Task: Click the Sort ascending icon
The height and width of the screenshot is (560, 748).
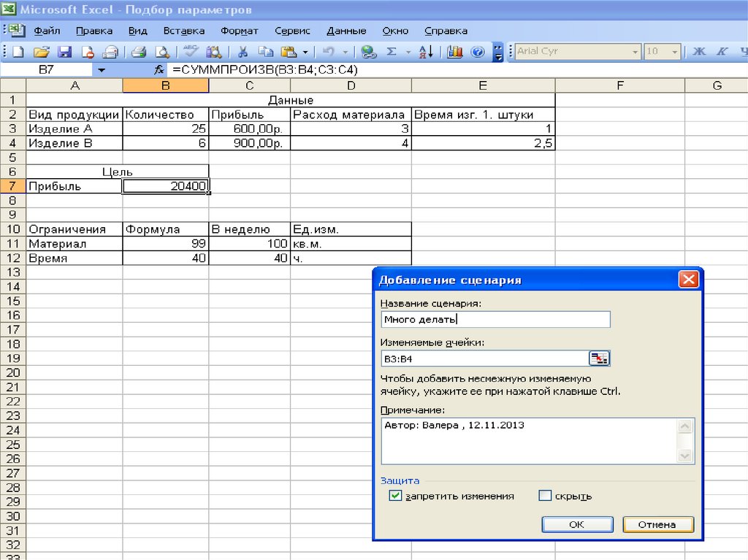Action: coord(427,52)
